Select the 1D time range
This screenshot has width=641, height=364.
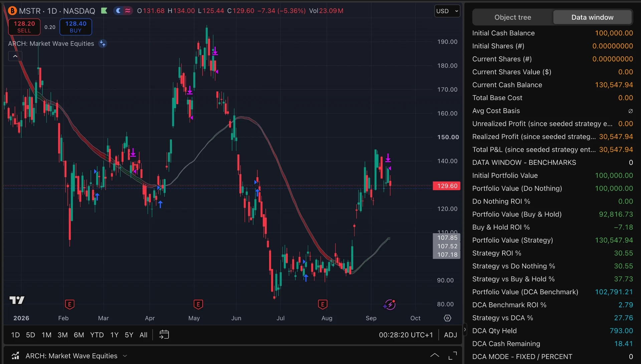[x=15, y=335]
